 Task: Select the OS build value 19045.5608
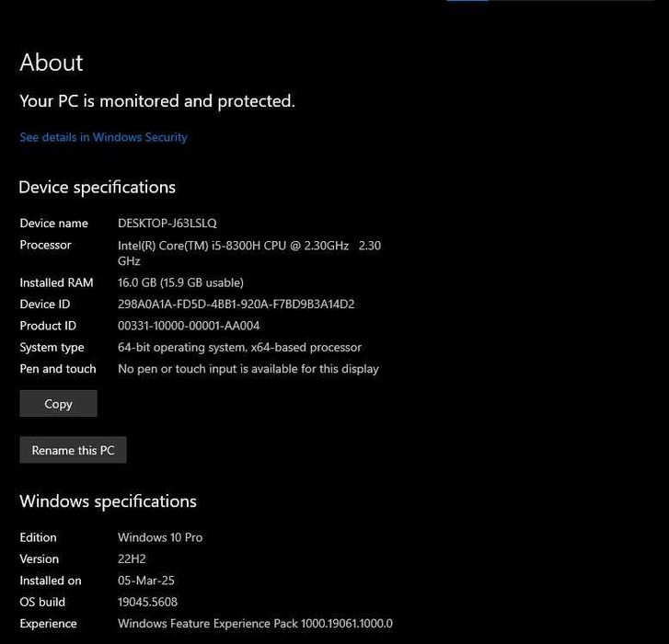(x=147, y=603)
